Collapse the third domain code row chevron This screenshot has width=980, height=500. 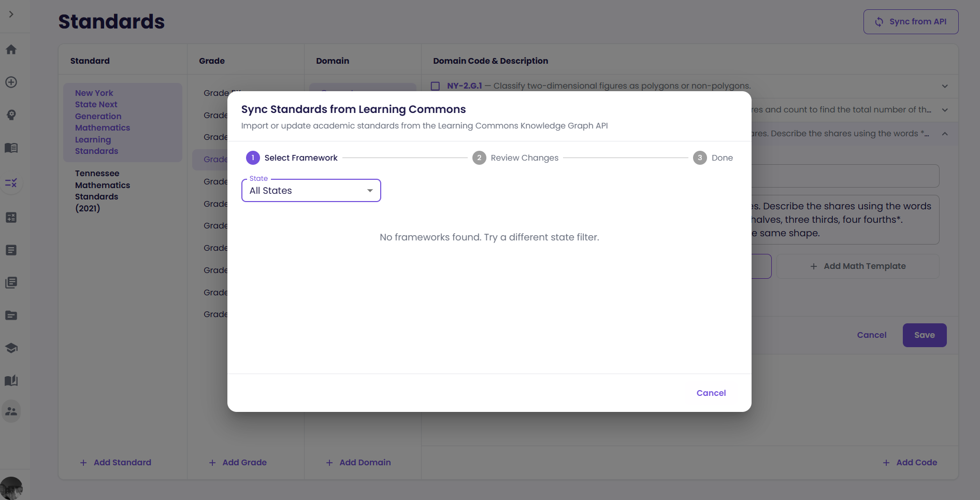coord(945,134)
